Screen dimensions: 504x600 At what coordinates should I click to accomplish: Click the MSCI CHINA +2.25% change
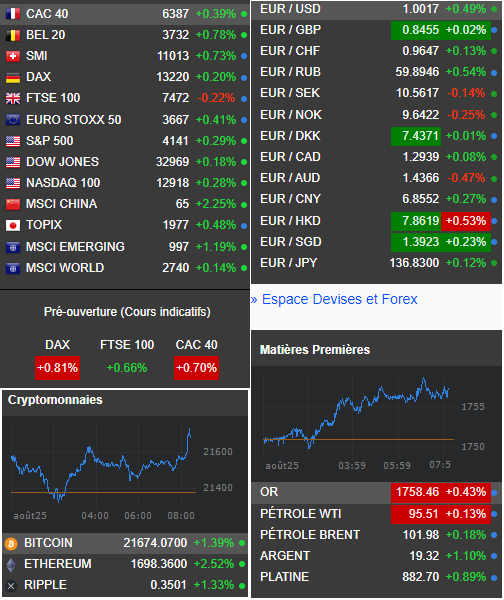point(216,204)
